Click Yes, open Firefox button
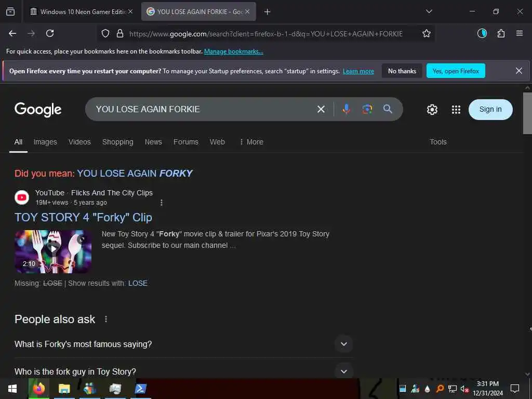Image resolution: width=532 pixels, height=399 pixels. tap(456, 71)
